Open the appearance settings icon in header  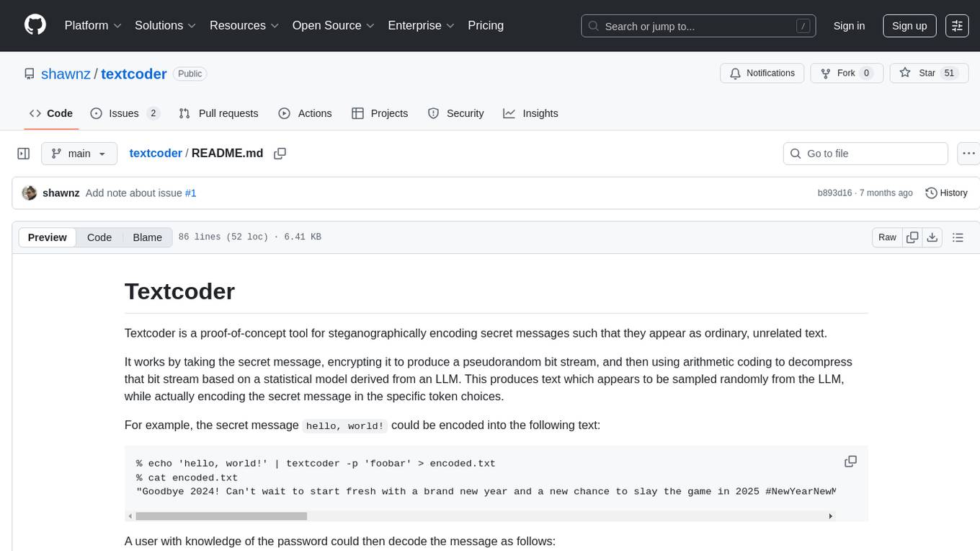(x=957, y=25)
